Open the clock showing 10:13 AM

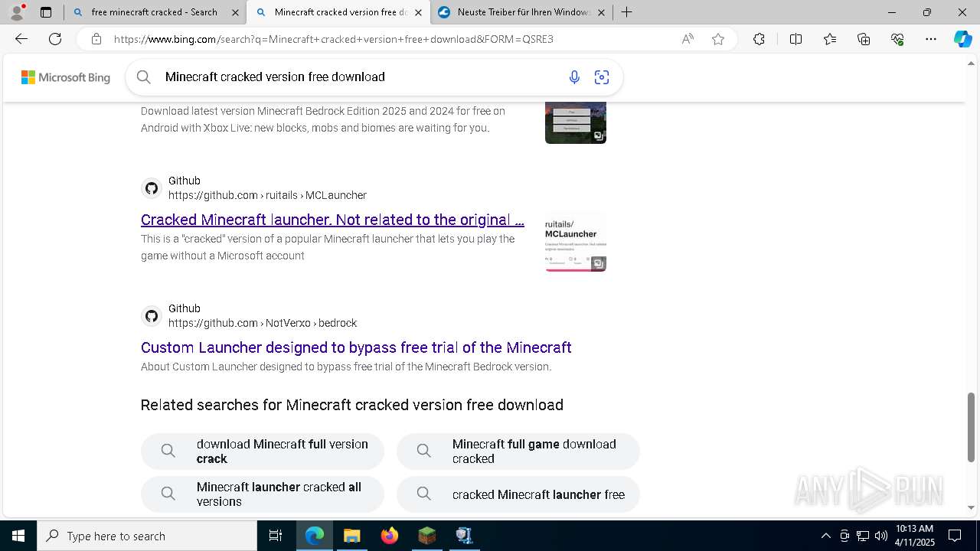[915, 536]
